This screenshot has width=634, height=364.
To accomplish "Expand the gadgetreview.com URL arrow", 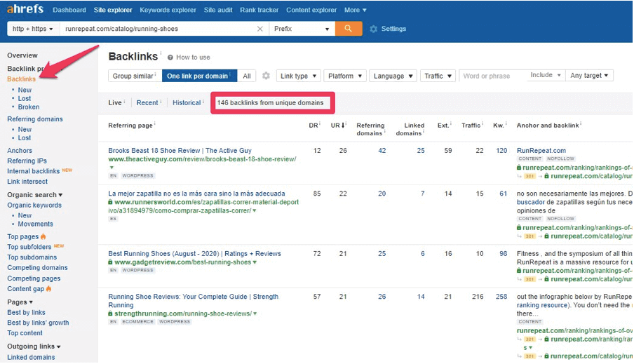I will coord(255,262).
